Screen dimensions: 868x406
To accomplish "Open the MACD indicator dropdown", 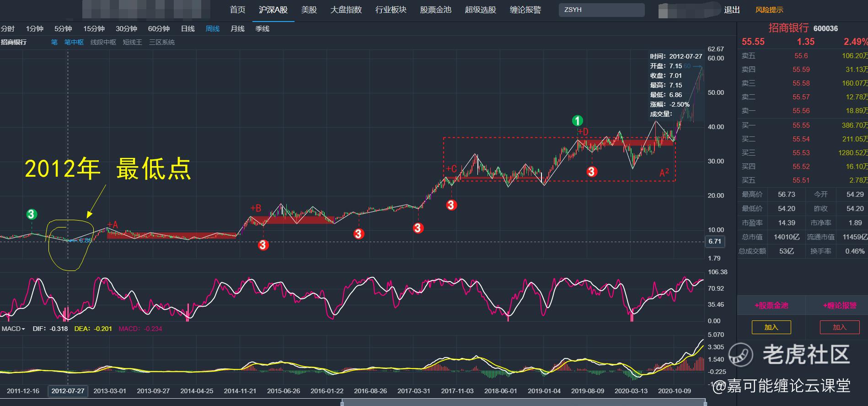I will [13, 329].
